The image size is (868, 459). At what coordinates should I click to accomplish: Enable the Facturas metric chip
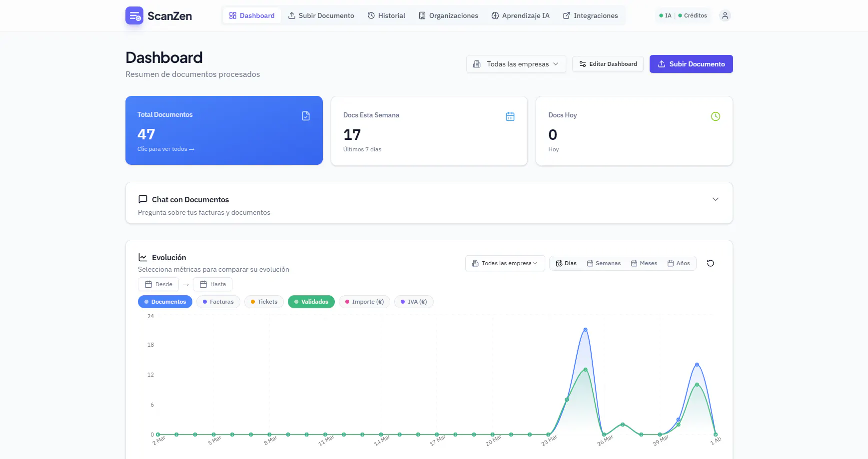coord(218,302)
